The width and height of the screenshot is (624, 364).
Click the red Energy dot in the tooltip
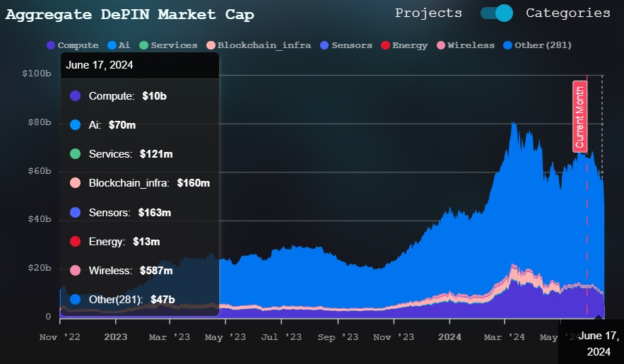pos(76,242)
